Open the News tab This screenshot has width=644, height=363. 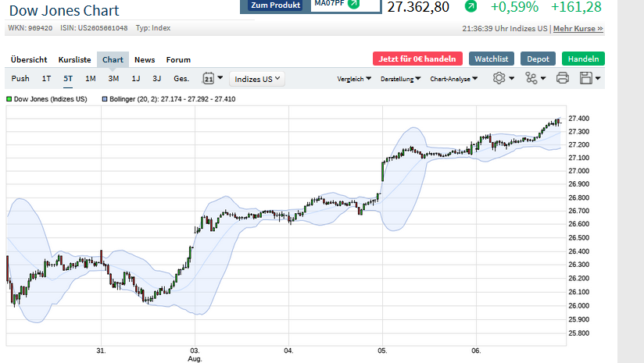145,59
